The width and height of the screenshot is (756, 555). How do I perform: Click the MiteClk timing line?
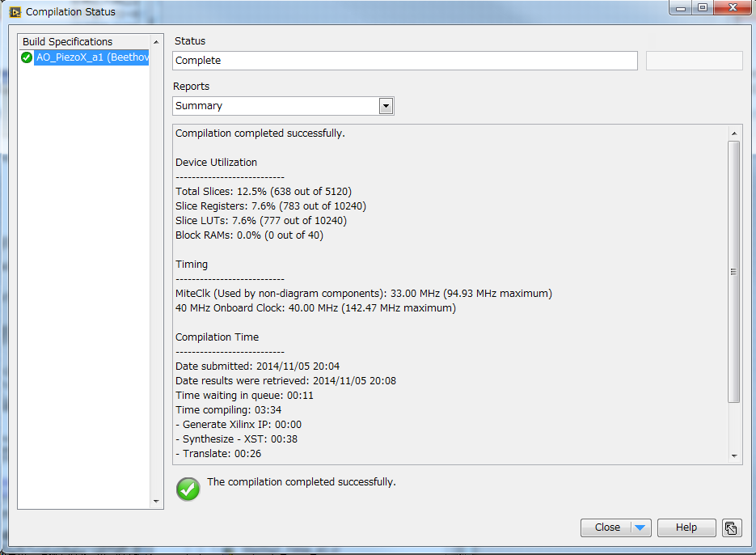pyautogui.click(x=364, y=294)
